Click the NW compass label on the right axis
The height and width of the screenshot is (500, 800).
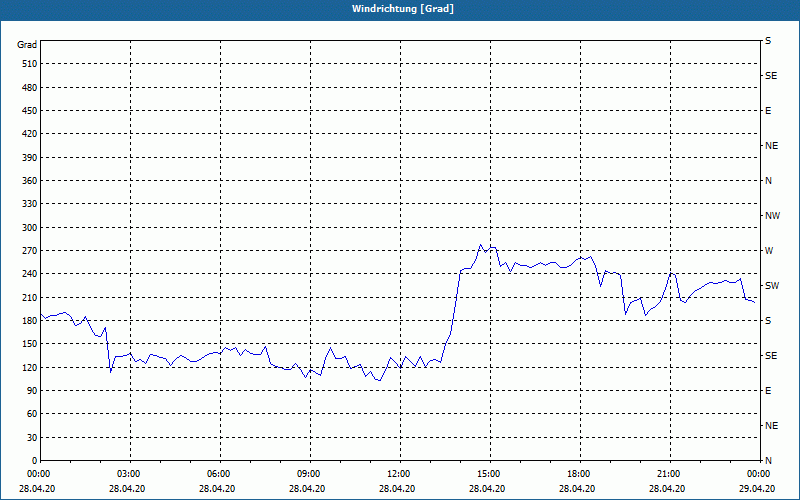772,216
